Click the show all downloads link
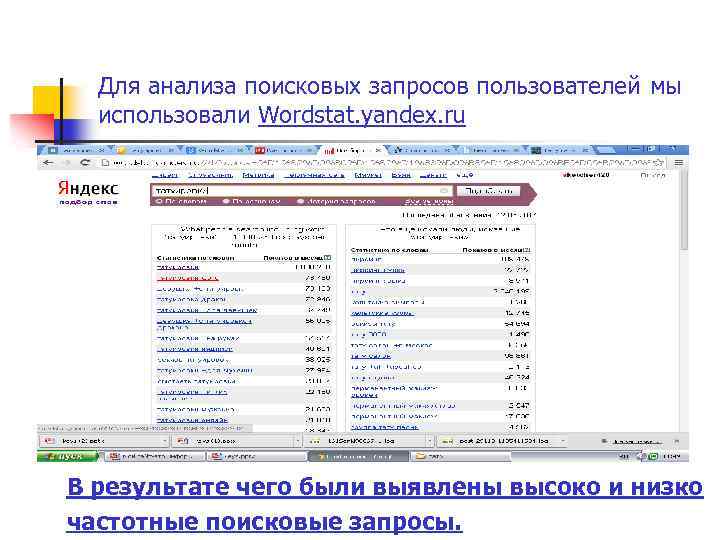 pyautogui.click(x=636, y=441)
